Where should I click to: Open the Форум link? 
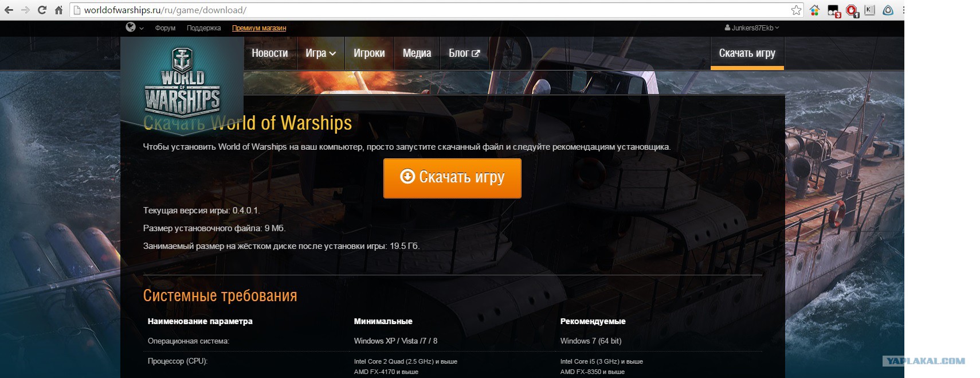(x=165, y=28)
